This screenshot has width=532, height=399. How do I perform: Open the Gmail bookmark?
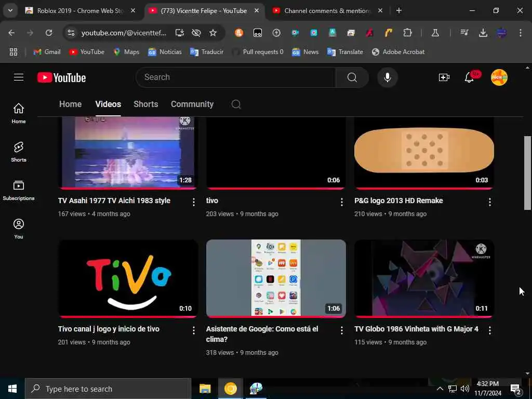click(47, 52)
